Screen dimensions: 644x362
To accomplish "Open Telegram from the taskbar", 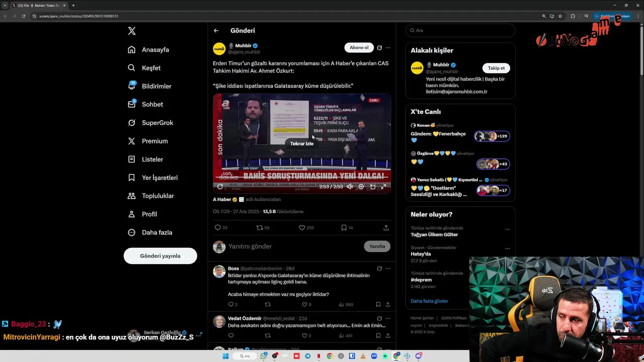I will 307,356.
